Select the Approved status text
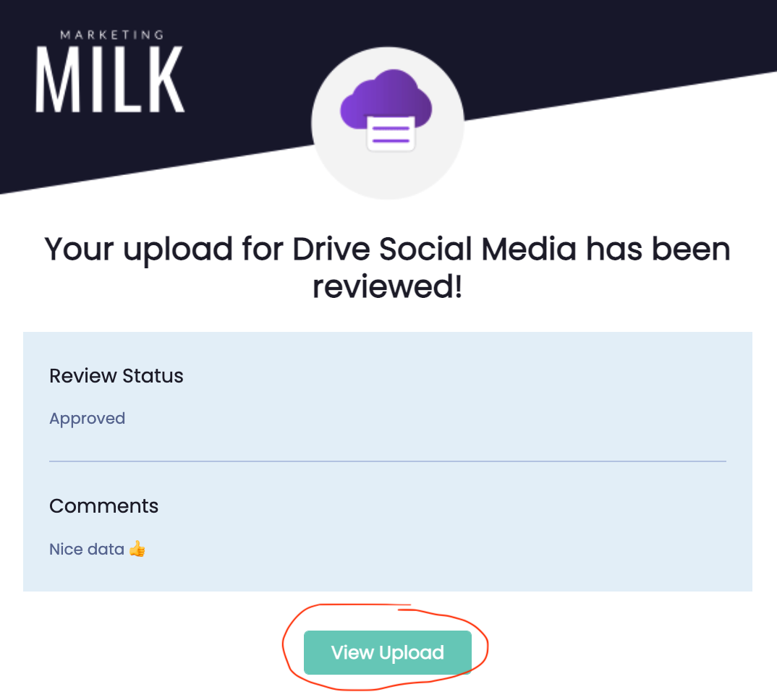This screenshot has height=700, width=777. pyautogui.click(x=87, y=419)
